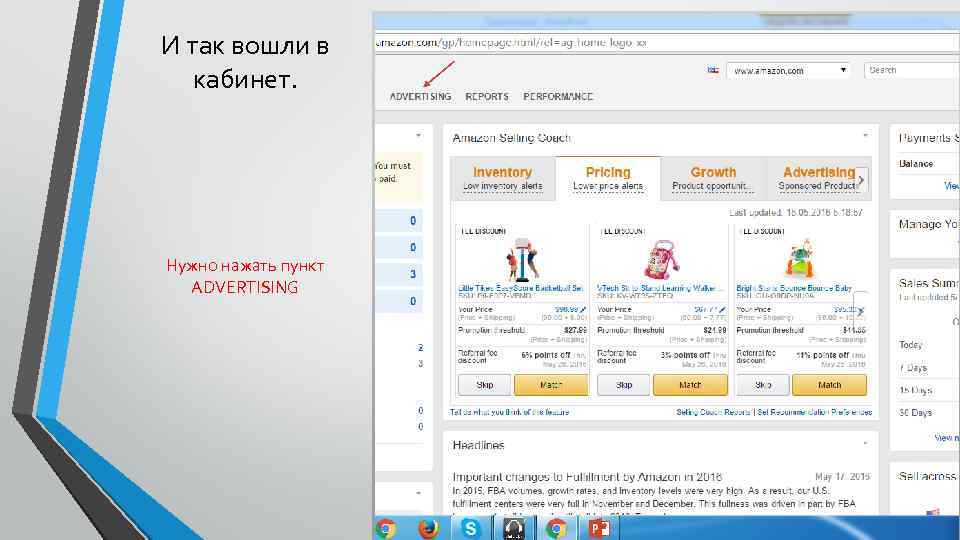Open the headphones app in taskbar
The image size is (960, 540).
[x=513, y=528]
